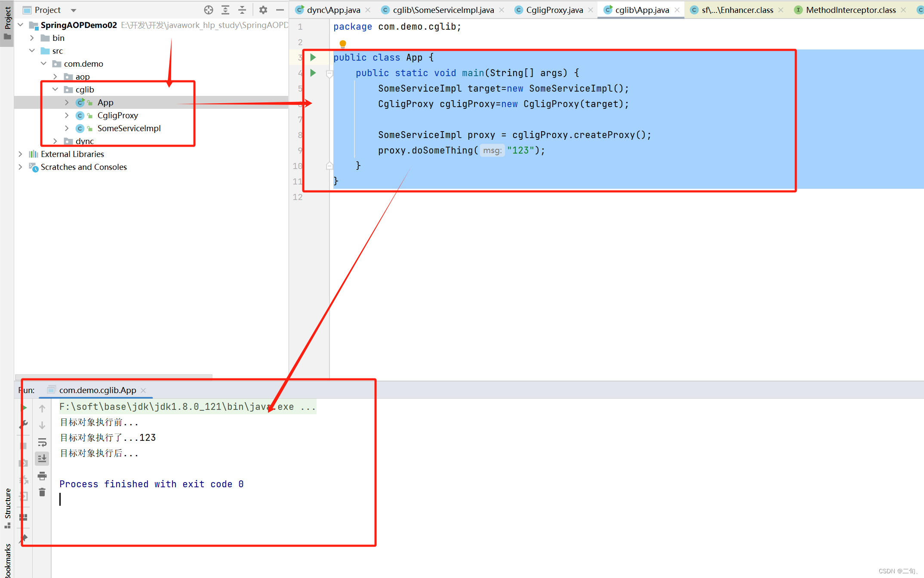Toggle the Structure tool window sidebar button
Screen dimensions: 924x578
(7, 507)
